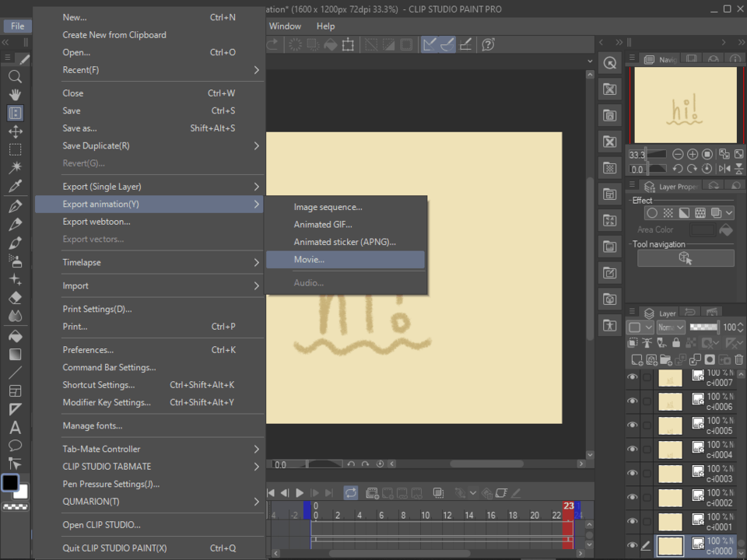Select the Zoom tool

(x=15, y=76)
